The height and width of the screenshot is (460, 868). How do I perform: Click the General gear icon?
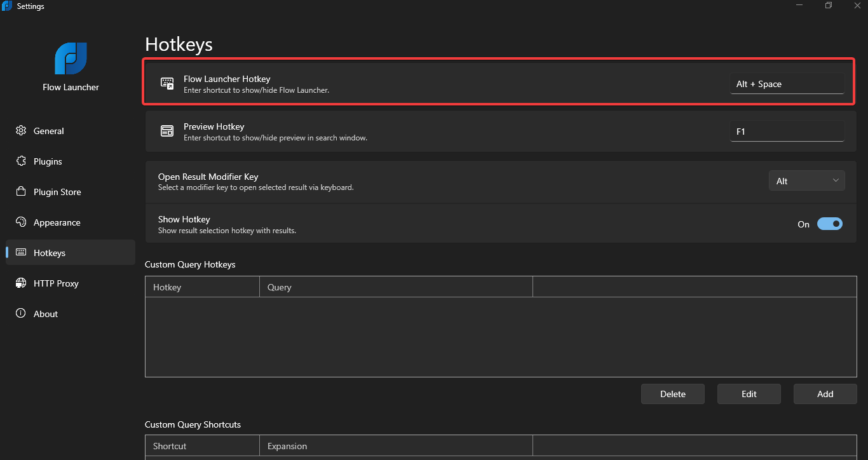coord(21,131)
